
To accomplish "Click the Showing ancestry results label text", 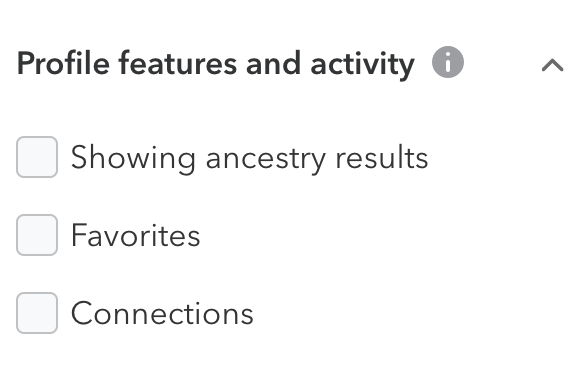I will click(x=249, y=158).
